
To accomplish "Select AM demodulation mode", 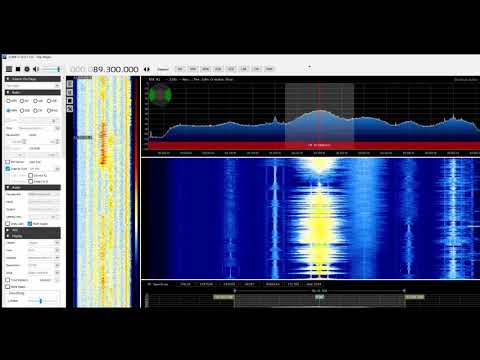I will click(25, 101).
